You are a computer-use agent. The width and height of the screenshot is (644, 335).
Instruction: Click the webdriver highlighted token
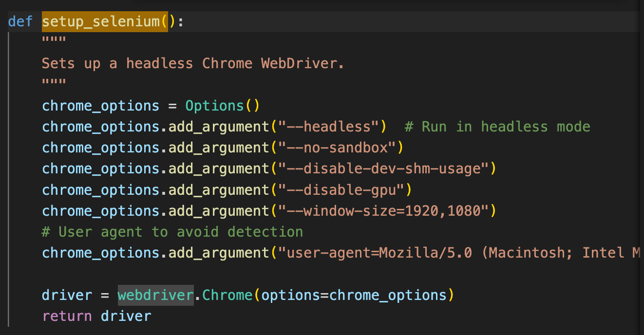coord(155,295)
